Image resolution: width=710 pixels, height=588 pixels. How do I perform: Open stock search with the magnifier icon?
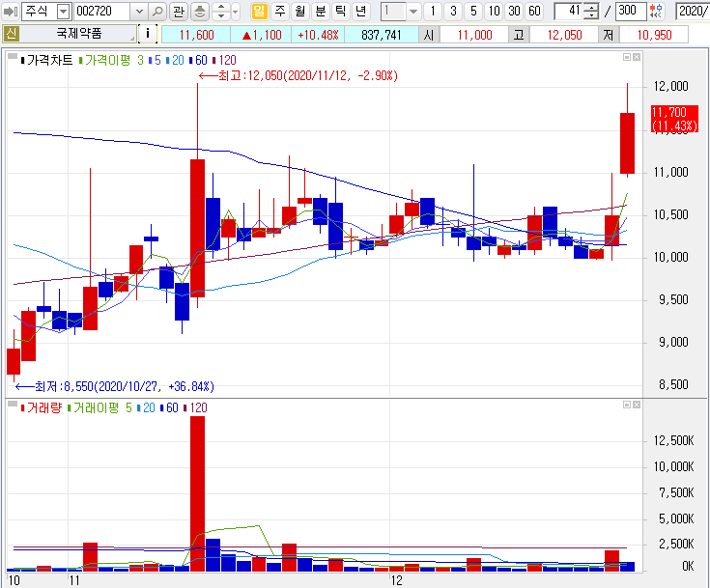coord(157,11)
